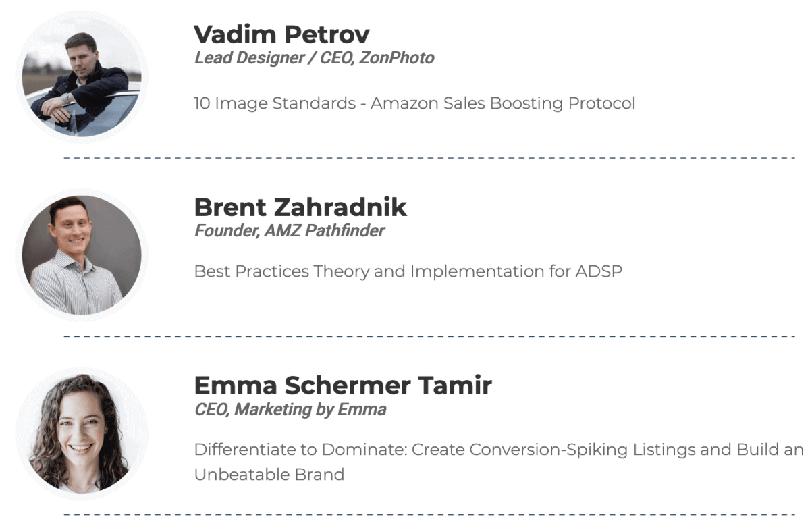
Task: Select Emma Schermer Tamir's headshot
Action: point(82,433)
